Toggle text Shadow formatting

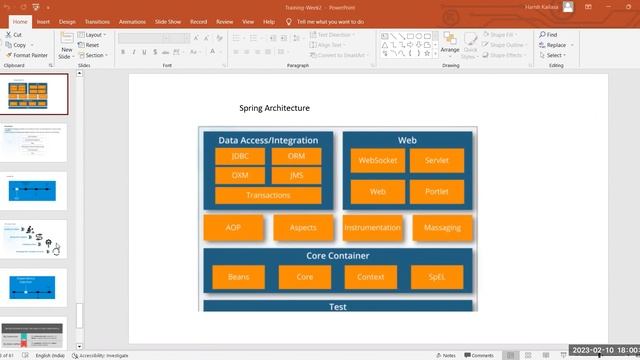tap(155, 52)
